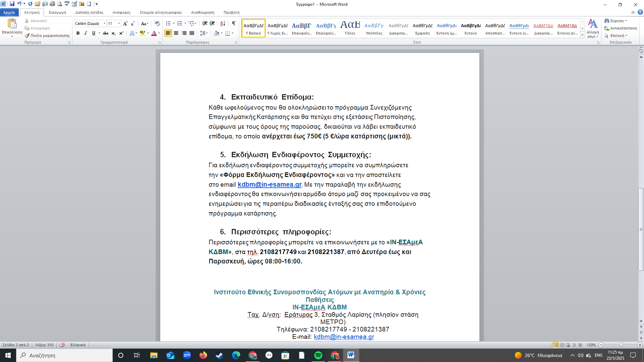Switch to the Διάταξη σελίδας tab
The width and height of the screenshot is (644, 362).
(x=89, y=12)
